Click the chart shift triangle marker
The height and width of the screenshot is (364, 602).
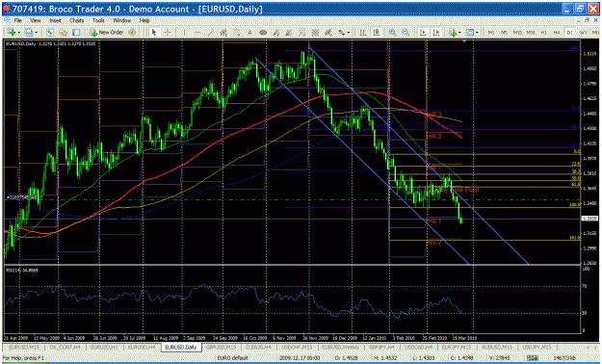pyautogui.click(x=464, y=41)
